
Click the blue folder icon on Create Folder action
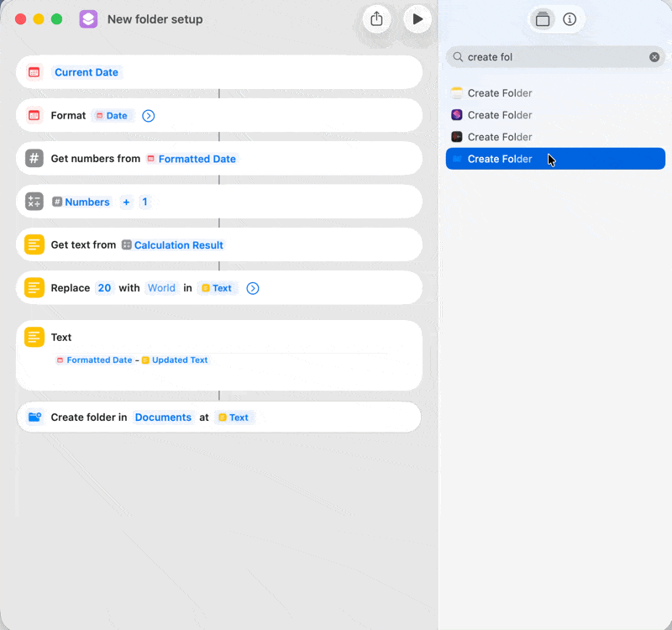pos(33,417)
